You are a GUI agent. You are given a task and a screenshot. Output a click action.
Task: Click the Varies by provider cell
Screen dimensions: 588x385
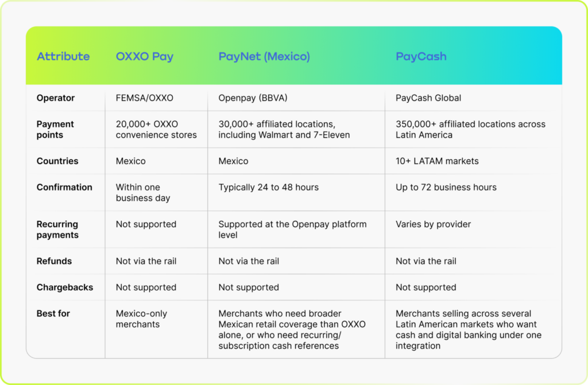433,224
